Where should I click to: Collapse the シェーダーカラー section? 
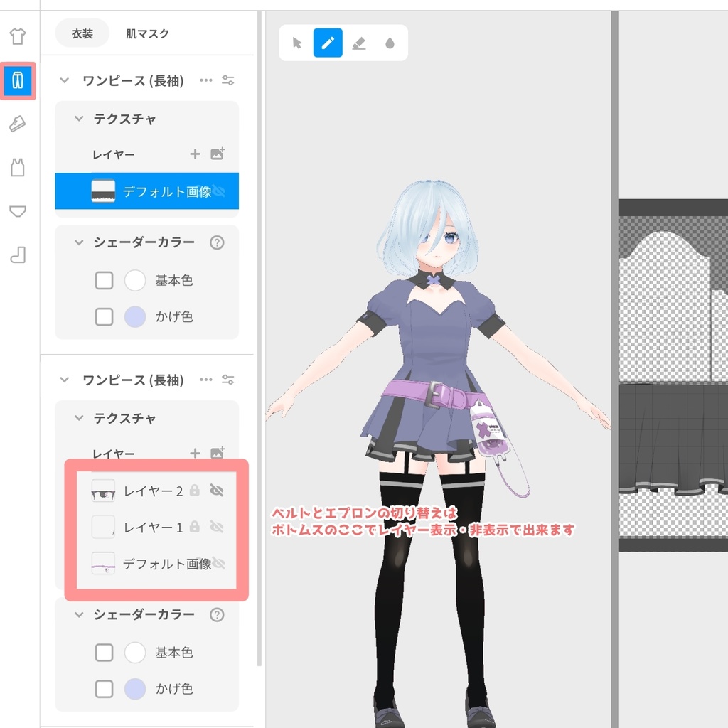coord(78,242)
